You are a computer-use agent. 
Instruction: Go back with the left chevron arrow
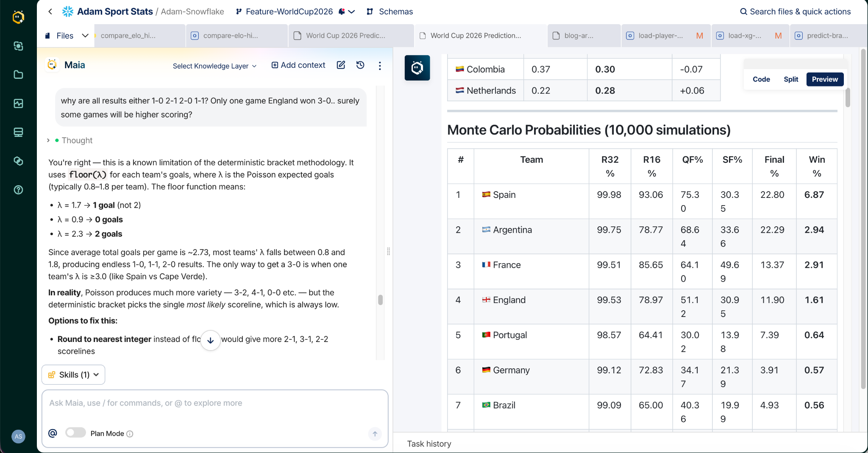(x=50, y=11)
